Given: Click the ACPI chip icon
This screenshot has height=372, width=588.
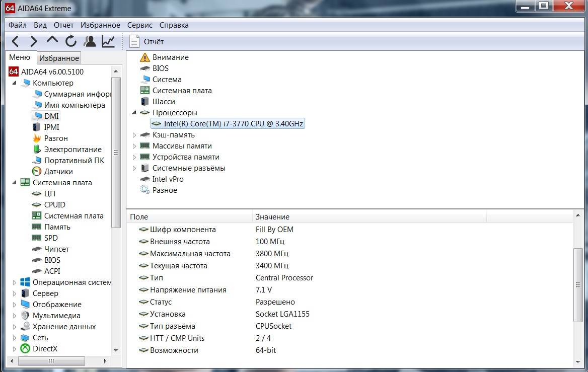Looking at the screenshot, I should point(36,271).
